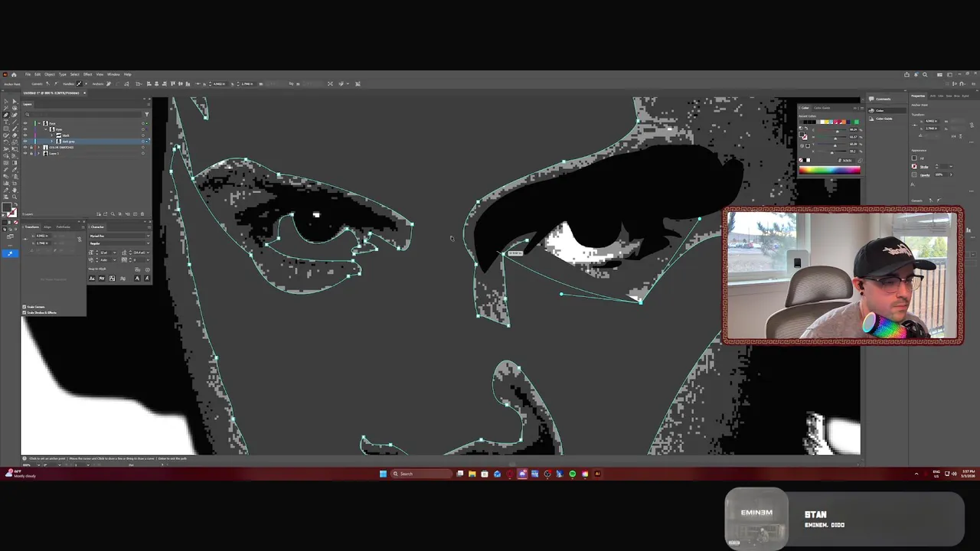Viewport: 980px width, 551px height.
Task: Click the arrange documents icon at top right
Action: [x=939, y=74]
